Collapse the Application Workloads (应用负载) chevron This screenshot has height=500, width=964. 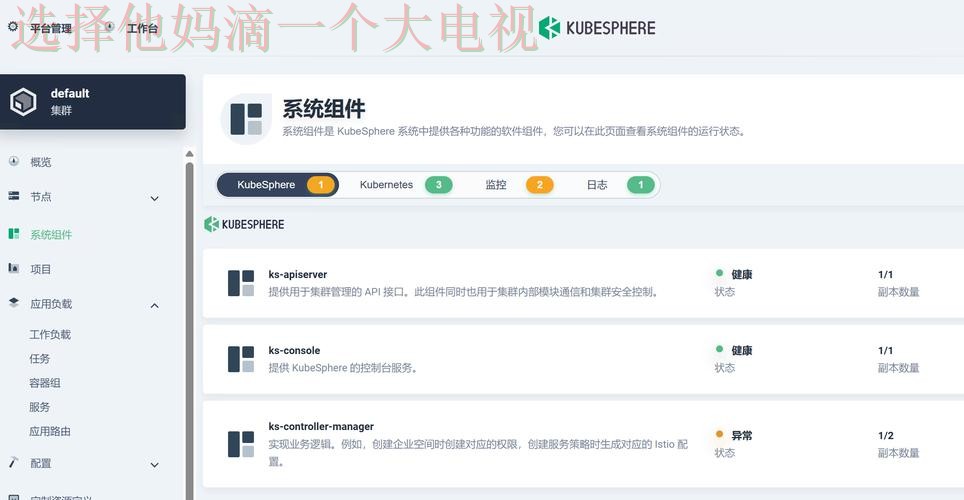(155, 305)
